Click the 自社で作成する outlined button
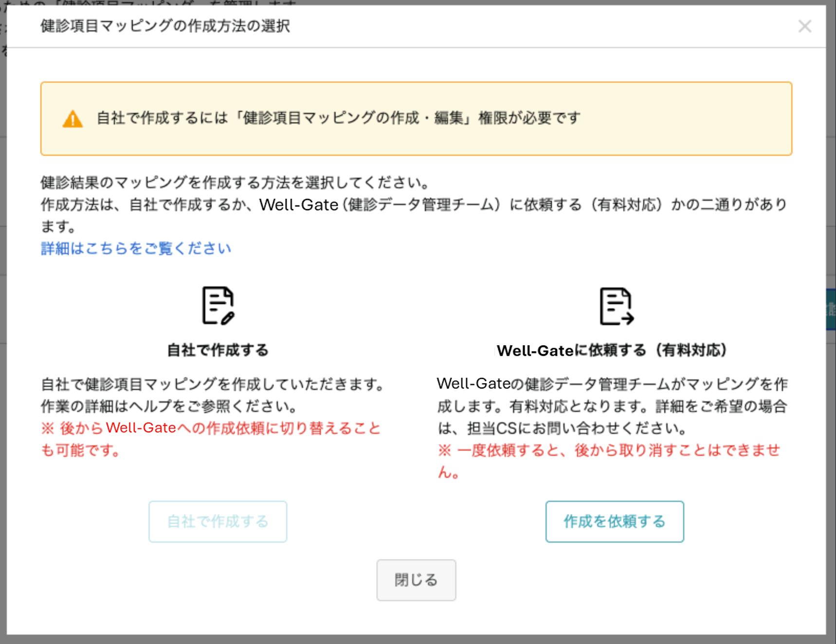836x644 pixels. 218,521
